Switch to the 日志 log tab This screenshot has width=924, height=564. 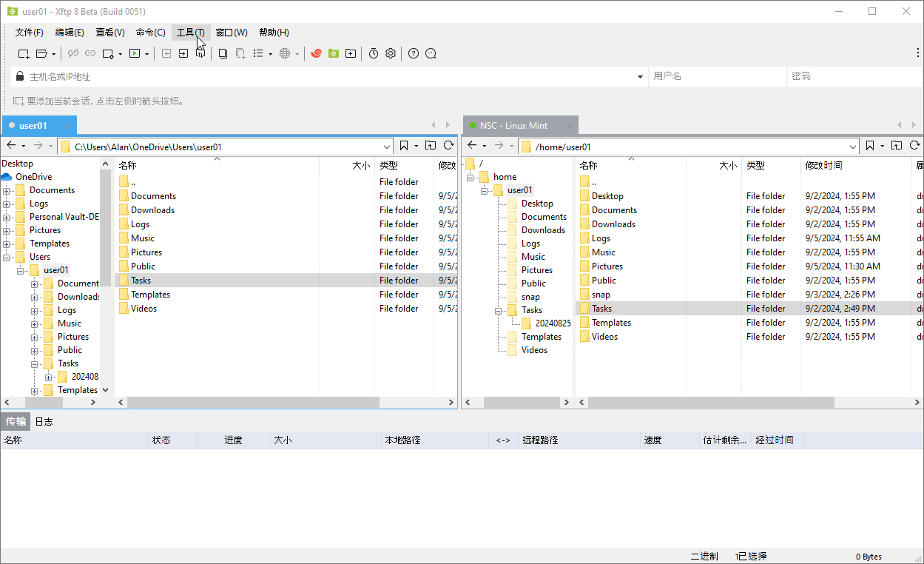coord(44,422)
